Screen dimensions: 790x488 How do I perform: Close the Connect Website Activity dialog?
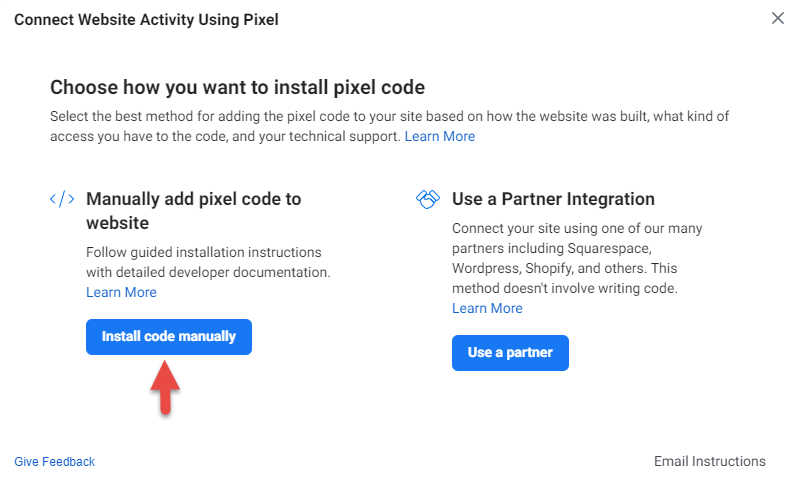[x=778, y=18]
